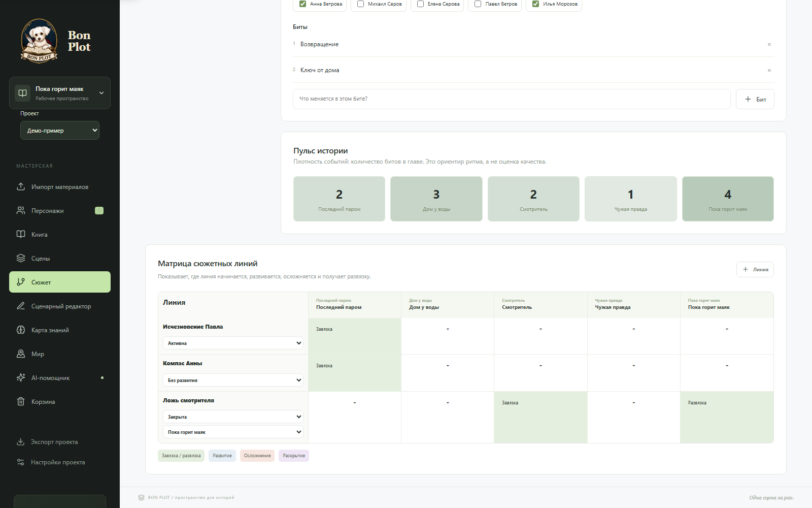812x508 pixels.
Task: Click the Раскрытие legend swatch
Action: click(x=294, y=456)
